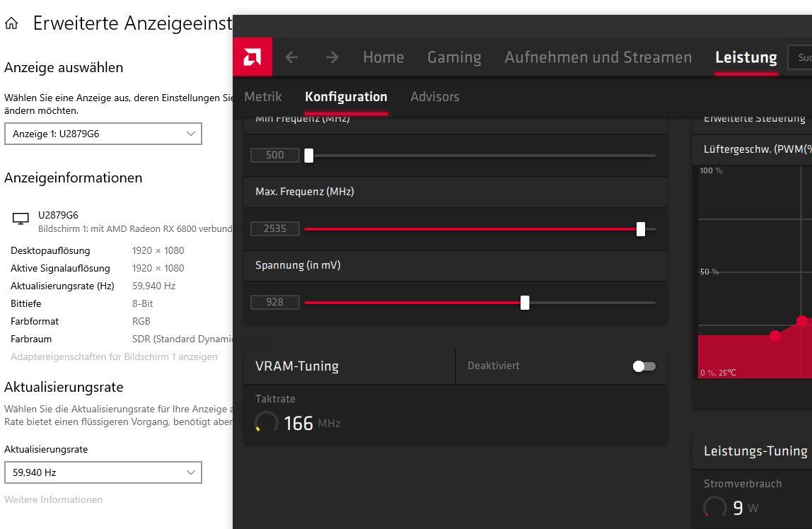Click the Spannung value field 928

[x=274, y=302]
